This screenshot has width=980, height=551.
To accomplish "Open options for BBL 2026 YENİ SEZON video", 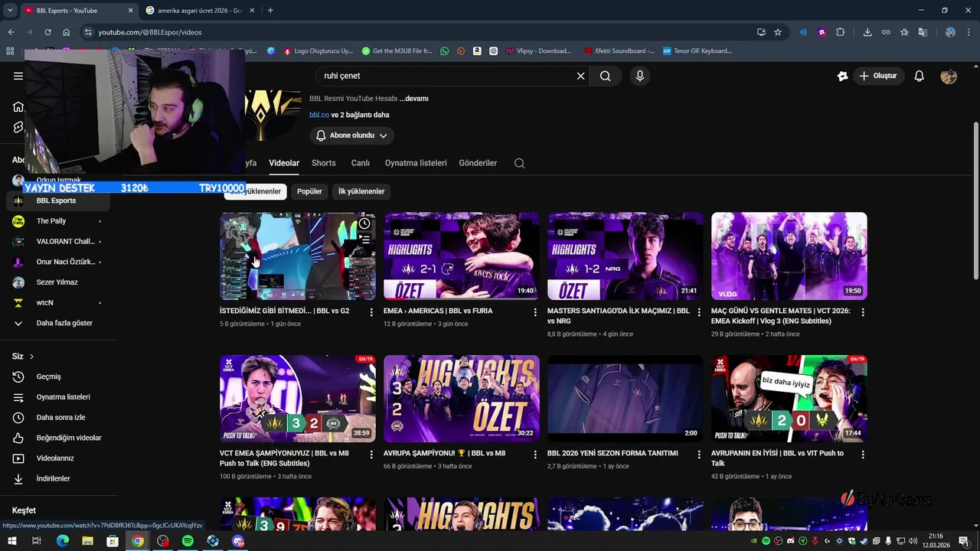I will click(x=699, y=455).
